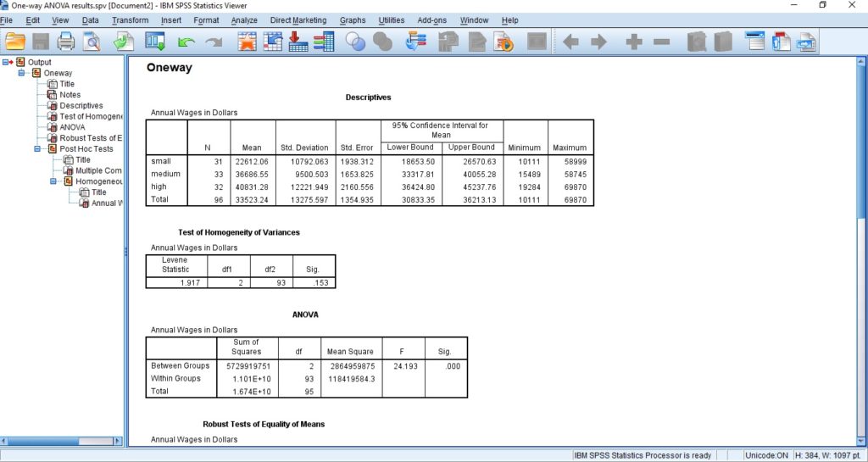This screenshot has height=462, width=868.
Task: Click the Go to Variable red-arrow icon
Action: tap(298, 42)
